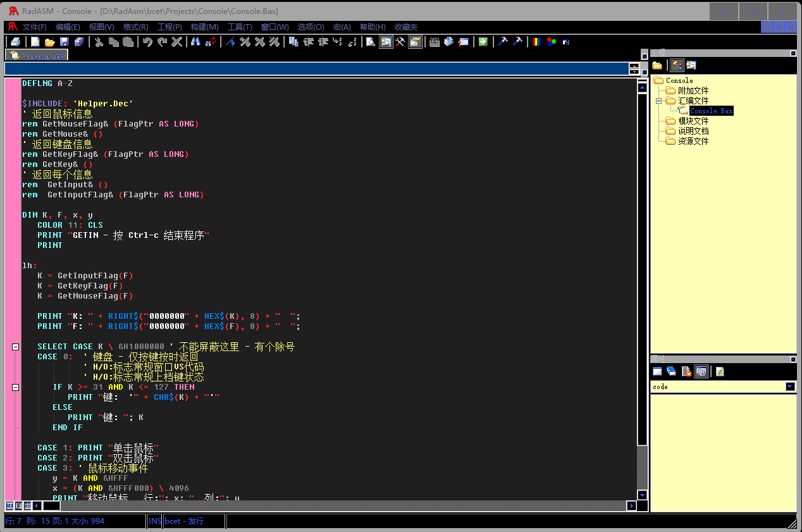Toggle the second properties panel toolbar button
Viewport: 802px width, 532px height.
click(672, 371)
